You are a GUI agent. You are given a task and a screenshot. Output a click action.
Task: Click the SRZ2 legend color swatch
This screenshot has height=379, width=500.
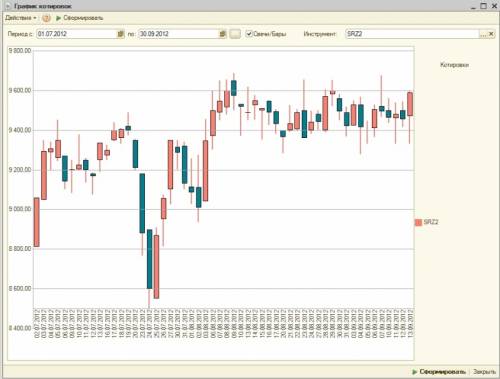coord(418,222)
